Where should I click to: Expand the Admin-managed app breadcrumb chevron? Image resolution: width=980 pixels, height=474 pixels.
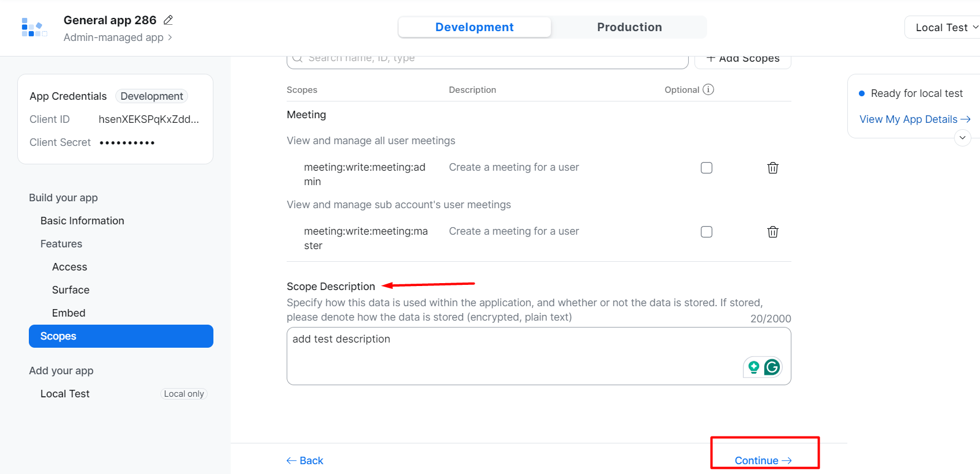point(170,37)
